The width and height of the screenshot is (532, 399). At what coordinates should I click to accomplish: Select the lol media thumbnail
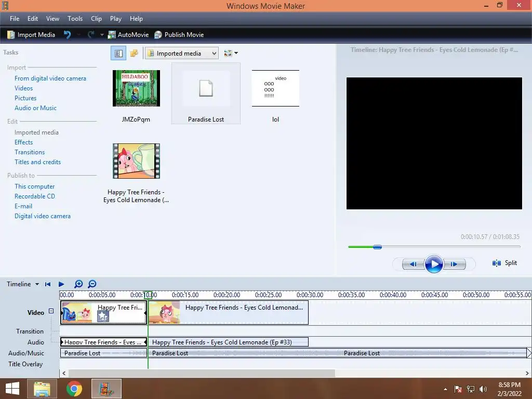pos(275,88)
